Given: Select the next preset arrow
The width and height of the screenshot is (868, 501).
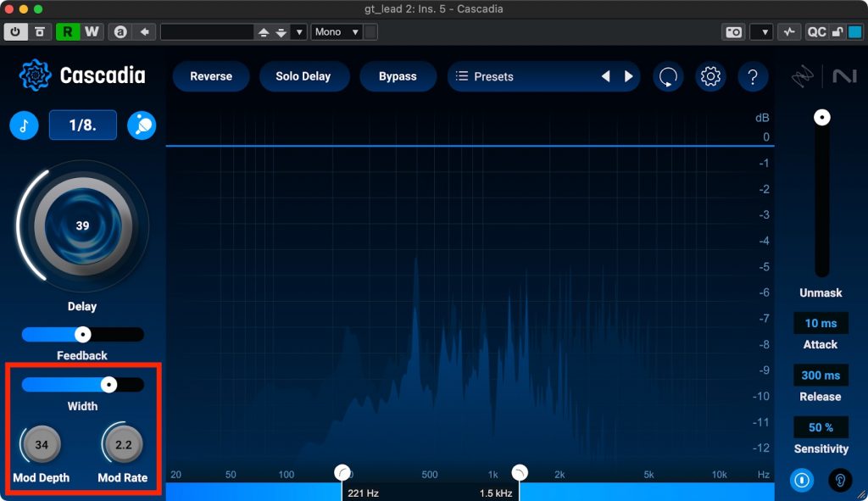Looking at the screenshot, I should coord(629,76).
